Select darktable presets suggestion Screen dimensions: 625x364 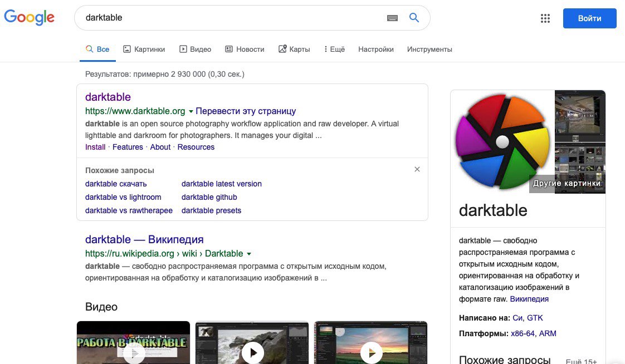click(211, 210)
